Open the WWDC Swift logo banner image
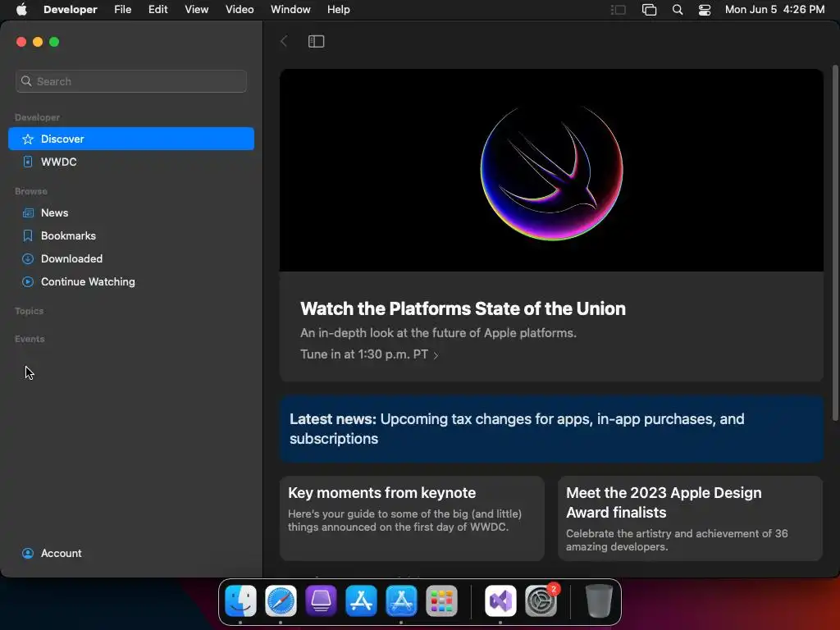Screen dimensions: 840x630 coord(551,171)
